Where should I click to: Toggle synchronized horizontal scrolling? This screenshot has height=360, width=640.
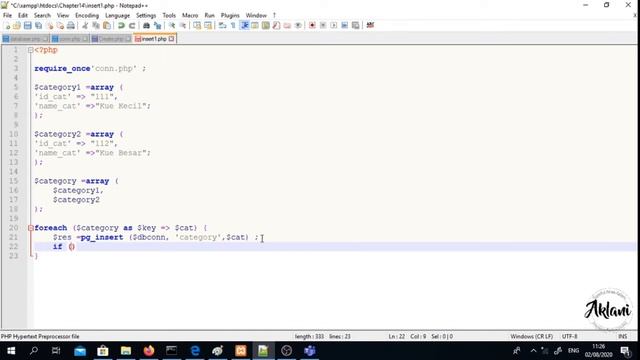[208, 26]
